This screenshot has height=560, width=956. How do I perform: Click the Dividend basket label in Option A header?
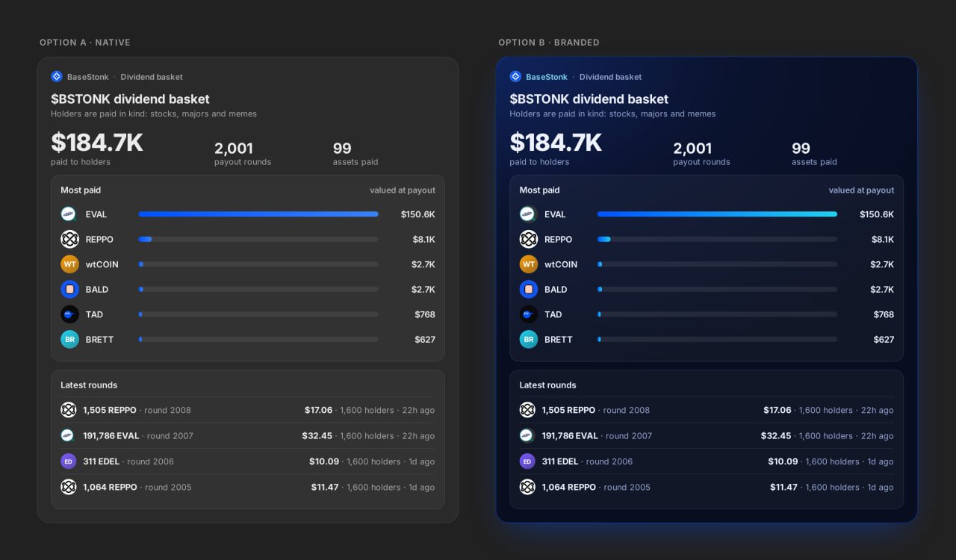(x=152, y=77)
